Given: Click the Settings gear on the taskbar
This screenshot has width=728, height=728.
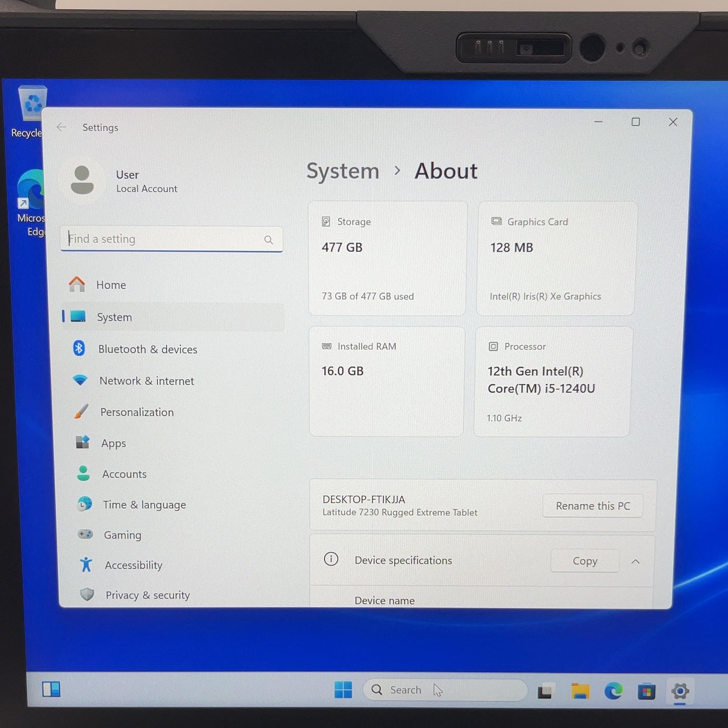Looking at the screenshot, I should (680, 691).
